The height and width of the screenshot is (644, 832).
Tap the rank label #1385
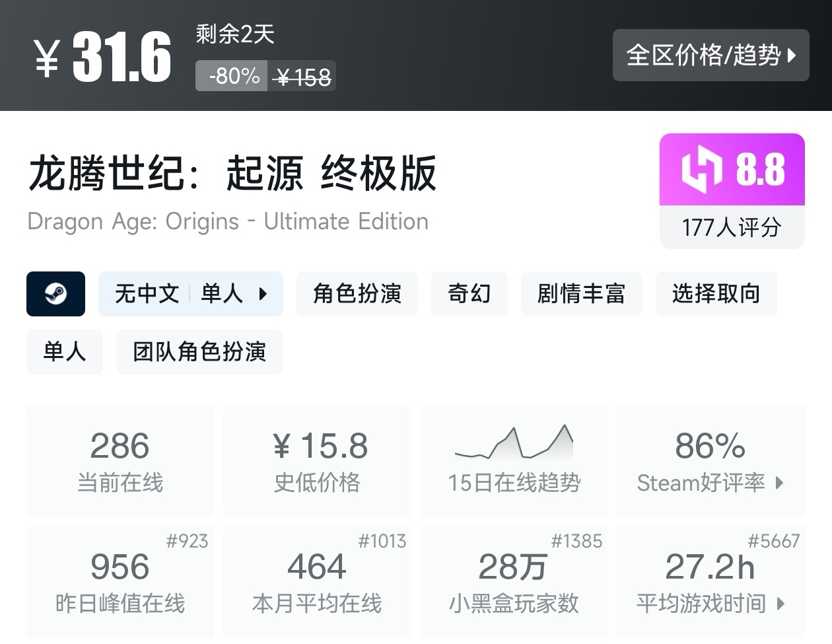(577, 541)
